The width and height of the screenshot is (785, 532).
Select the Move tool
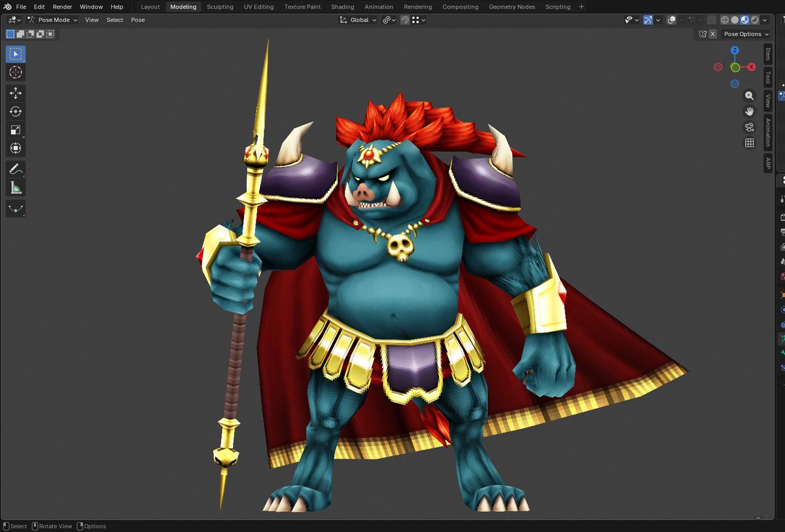(16, 93)
